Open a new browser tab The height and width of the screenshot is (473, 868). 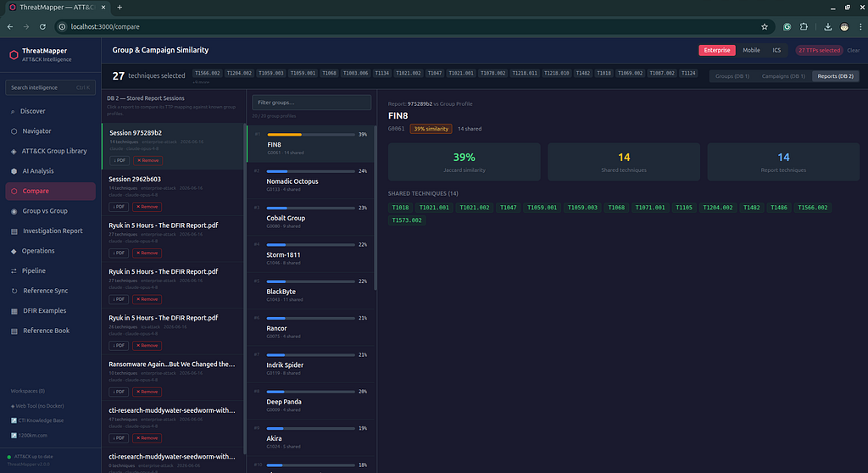(120, 7)
